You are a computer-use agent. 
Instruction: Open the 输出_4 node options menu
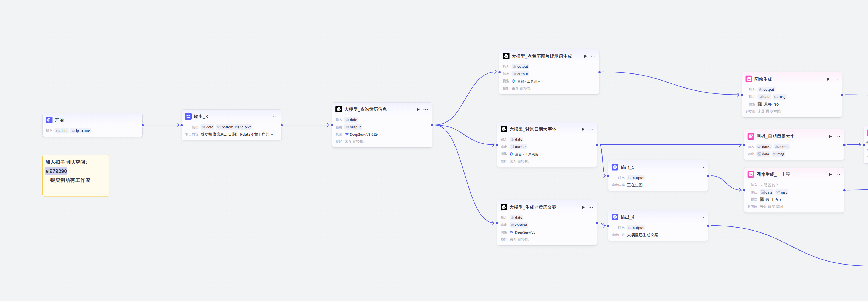tap(702, 217)
